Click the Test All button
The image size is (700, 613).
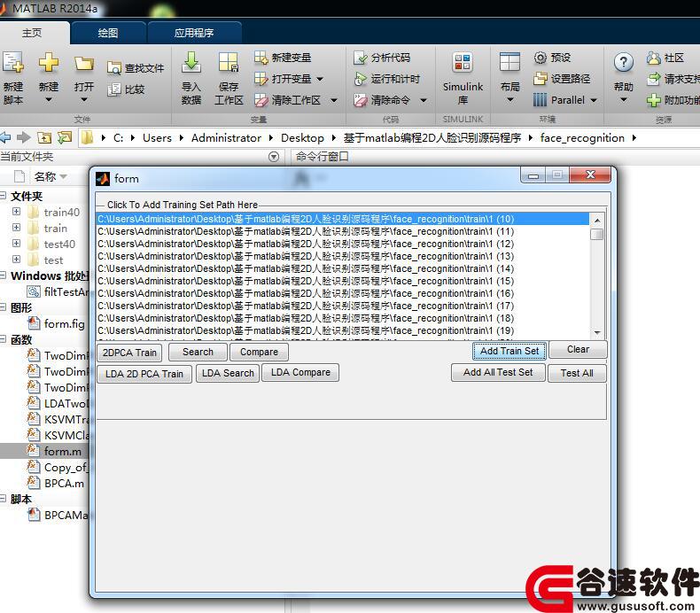577,373
